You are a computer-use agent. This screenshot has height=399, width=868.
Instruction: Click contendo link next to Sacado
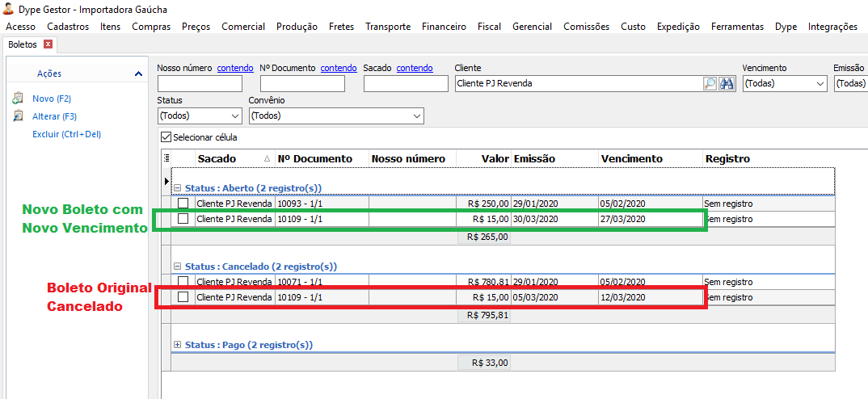pos(415,68)
